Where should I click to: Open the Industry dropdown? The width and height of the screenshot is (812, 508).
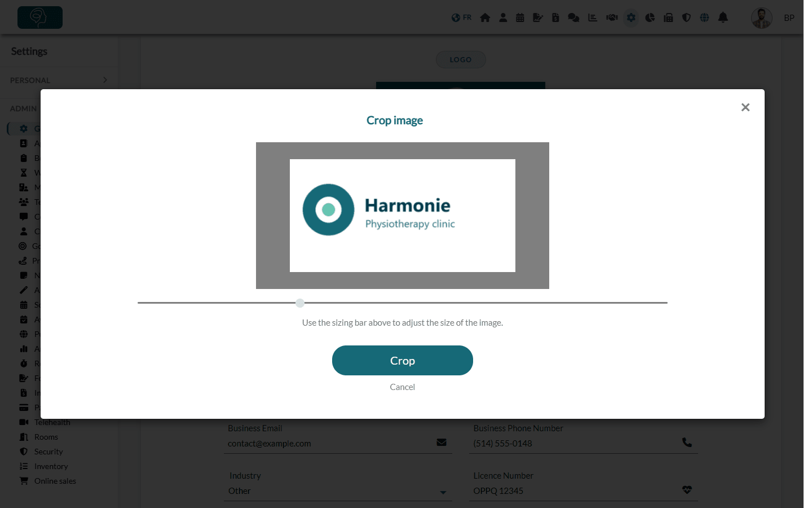(338, 491)
